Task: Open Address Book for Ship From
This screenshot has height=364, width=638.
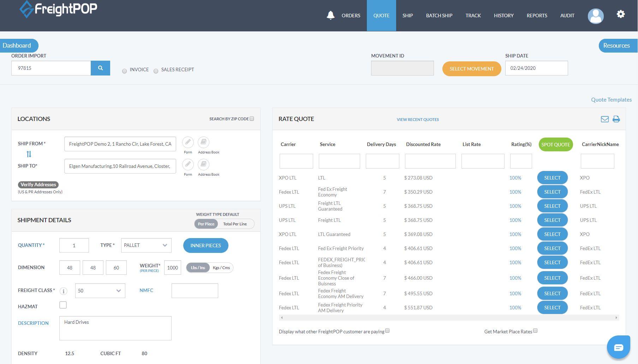Action: point(203,142)
